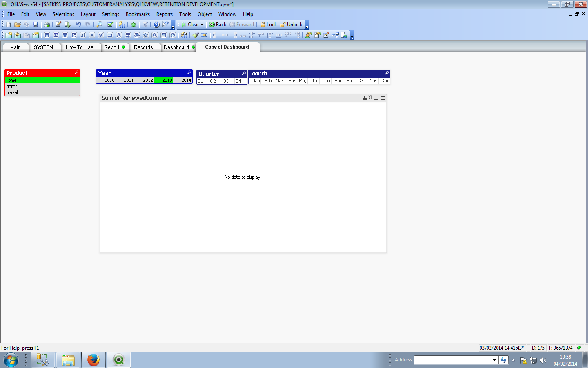Show hidden system tray icons
The height and width of the screenshot is (368, 588).
tap(513, 360)
